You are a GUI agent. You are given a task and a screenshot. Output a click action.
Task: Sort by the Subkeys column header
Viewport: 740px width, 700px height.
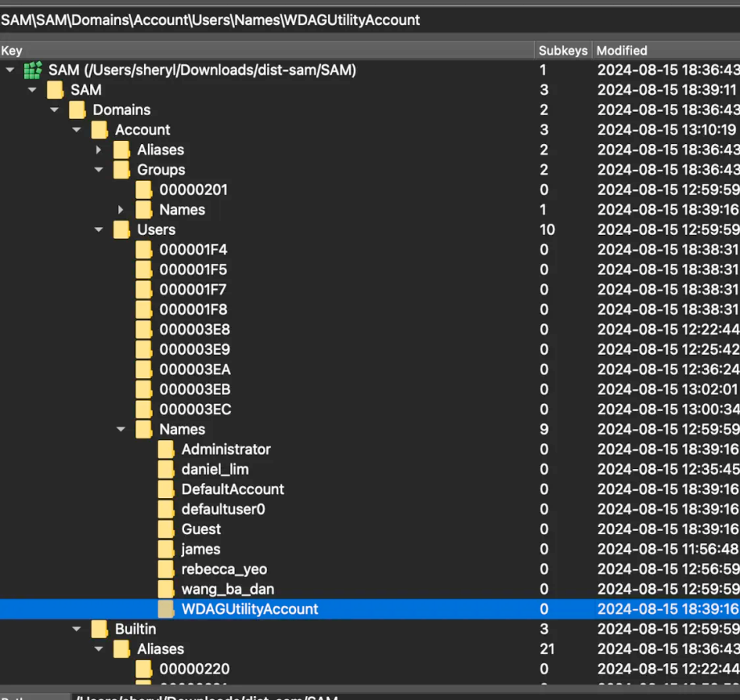[563, 51]
